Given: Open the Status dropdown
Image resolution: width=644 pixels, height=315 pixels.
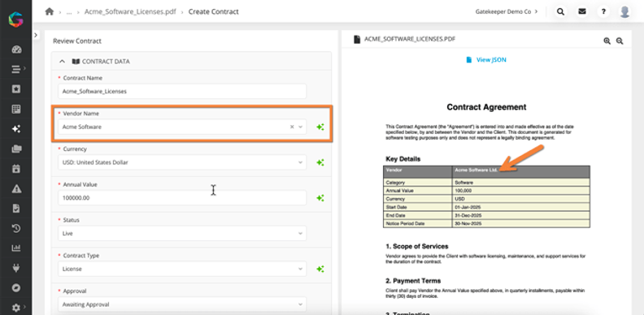Looking at the screenshot, I should pyautogui.click(x=182, y=233).
